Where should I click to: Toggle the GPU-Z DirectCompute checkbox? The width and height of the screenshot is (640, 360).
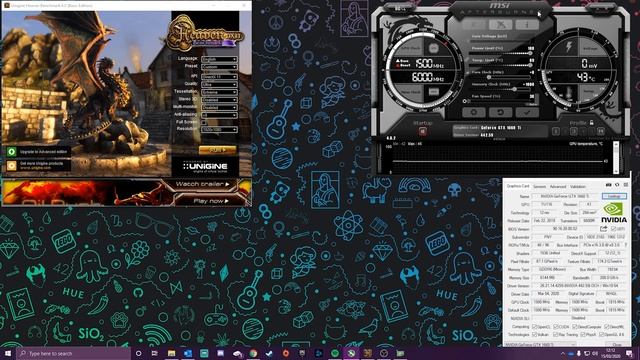coord(575,327)
